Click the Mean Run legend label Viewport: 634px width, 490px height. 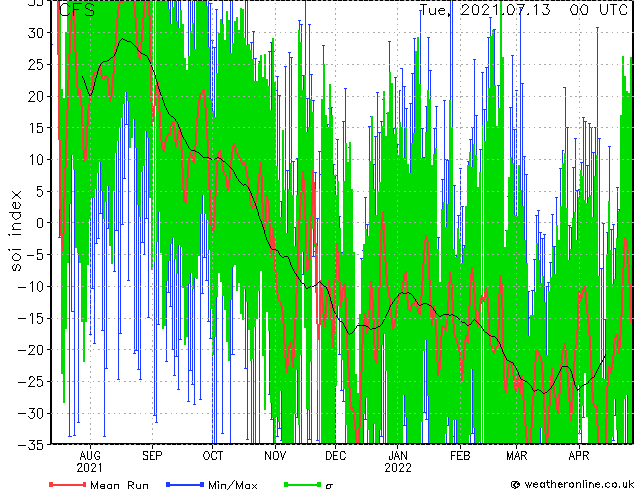pos(120,485)
